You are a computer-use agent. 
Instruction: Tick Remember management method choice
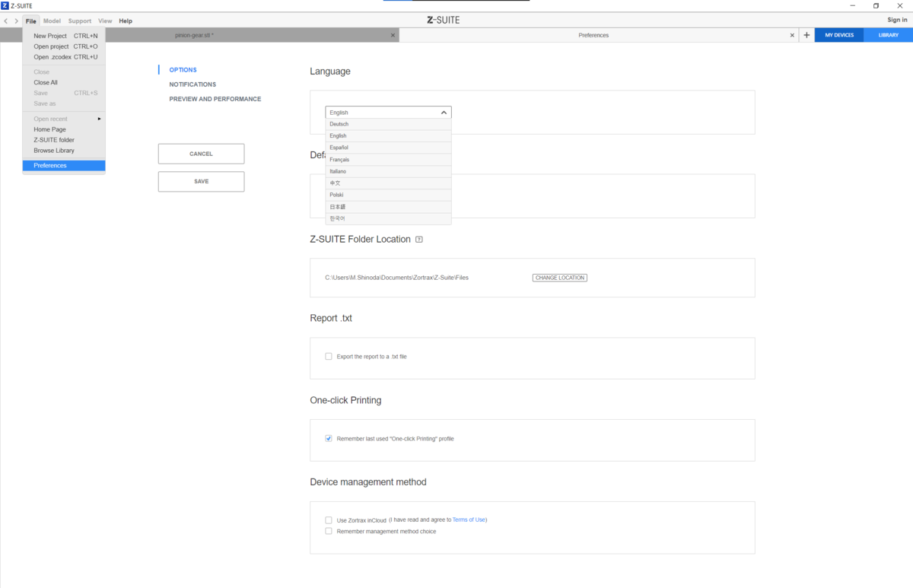329,531
